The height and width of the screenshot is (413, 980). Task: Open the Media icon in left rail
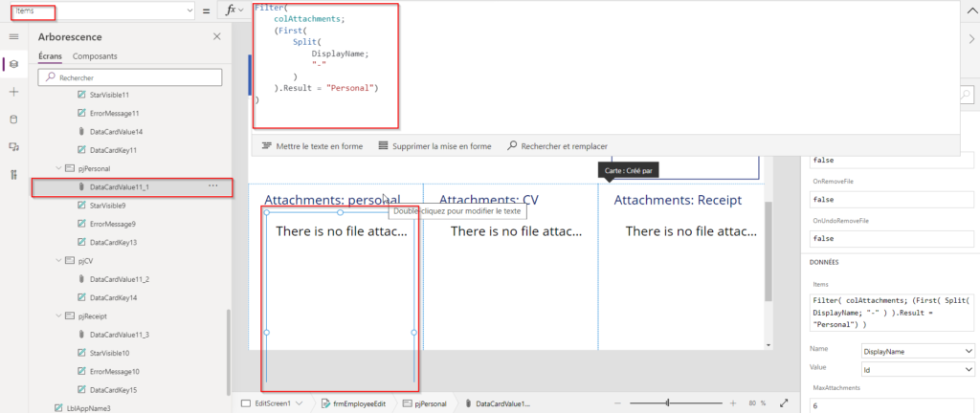click(13, 147)
